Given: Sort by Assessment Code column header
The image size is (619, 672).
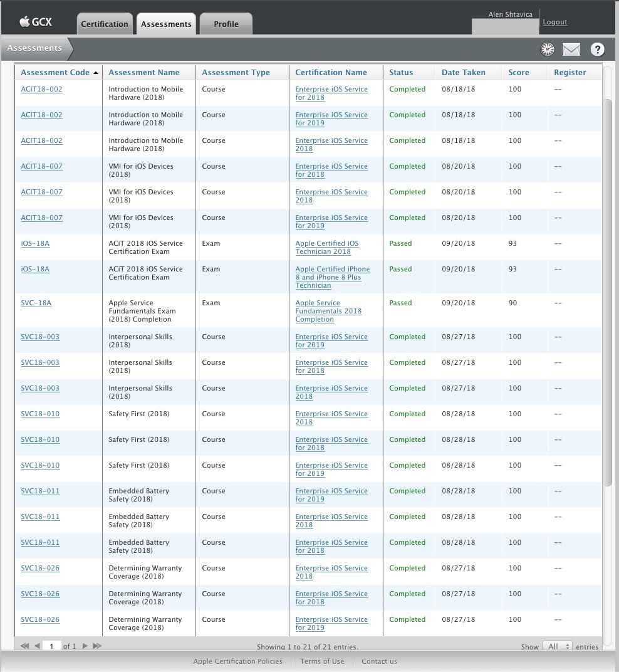Looking at the screenshot, I should [55, 73].
